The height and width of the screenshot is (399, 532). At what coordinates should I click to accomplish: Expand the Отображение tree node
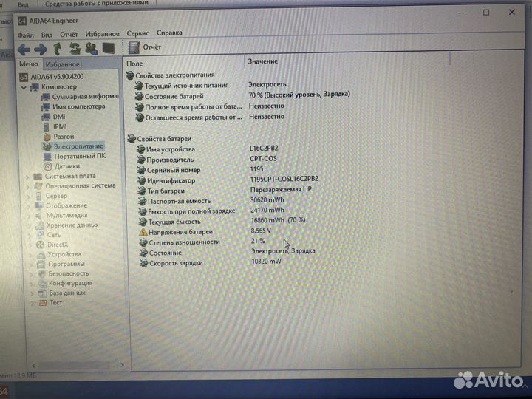pos(29,206)
